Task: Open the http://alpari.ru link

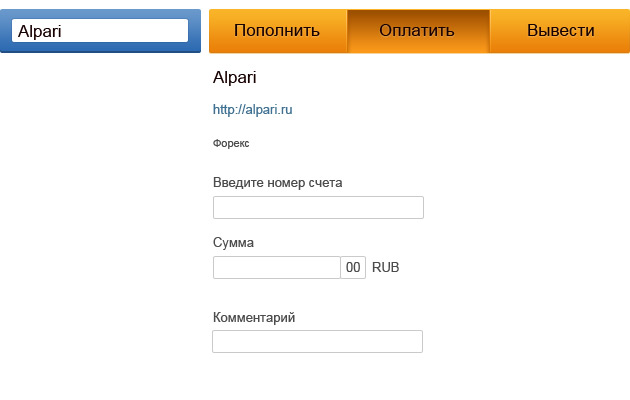Action: click(252, 109)
